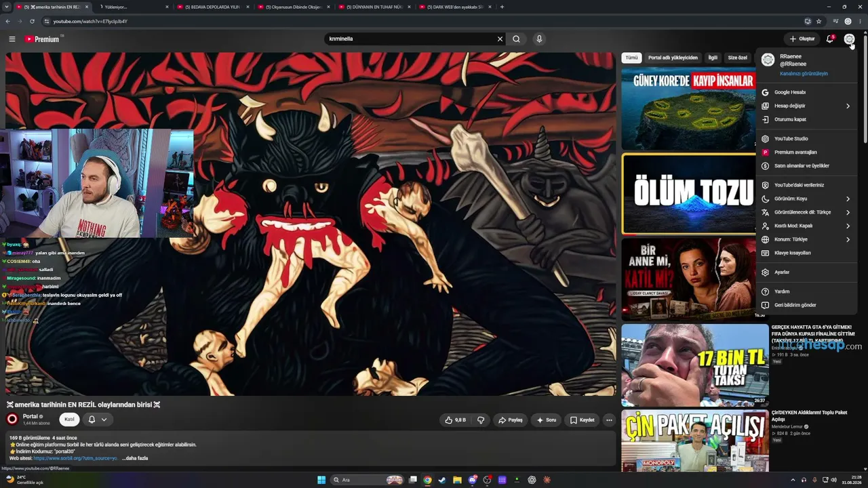Expand Konum: Türkiye location submenu
Screen dimensions: 868x488
tap(806, 239)
